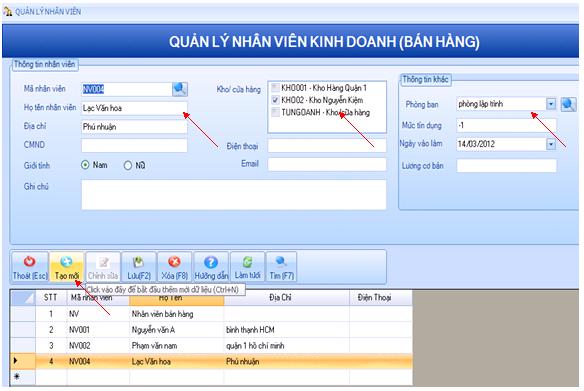Select the Lạc Văn hoa grid cell

177,362
